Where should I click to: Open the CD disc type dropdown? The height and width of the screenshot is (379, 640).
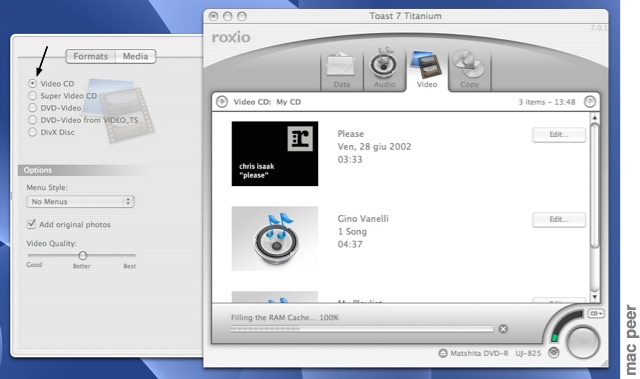tap(596, 313)
